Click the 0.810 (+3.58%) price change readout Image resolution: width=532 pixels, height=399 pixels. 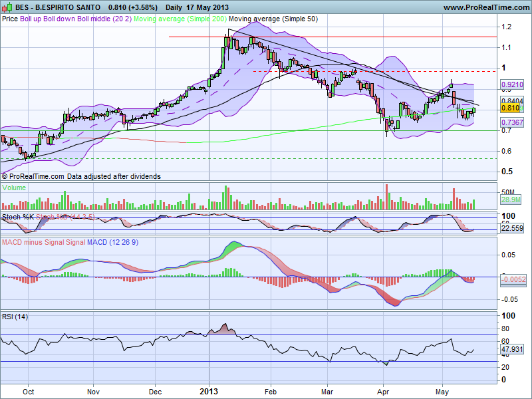(133, 7)
